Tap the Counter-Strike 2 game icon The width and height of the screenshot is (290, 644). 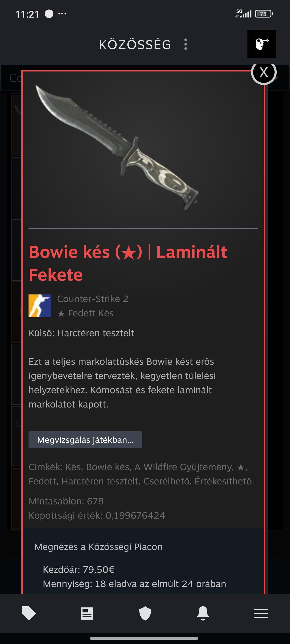coord(40,306)
